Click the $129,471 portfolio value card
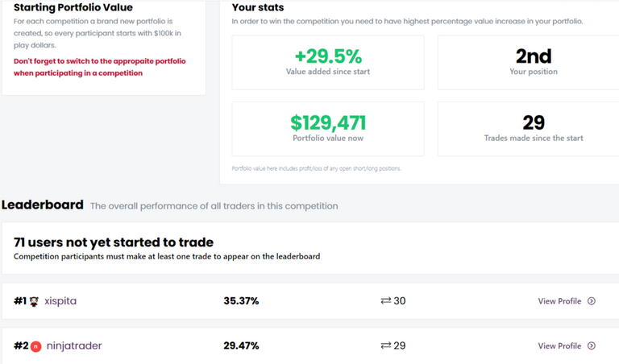The width and height of the screenshot is (619, 364). coord(328,129)
